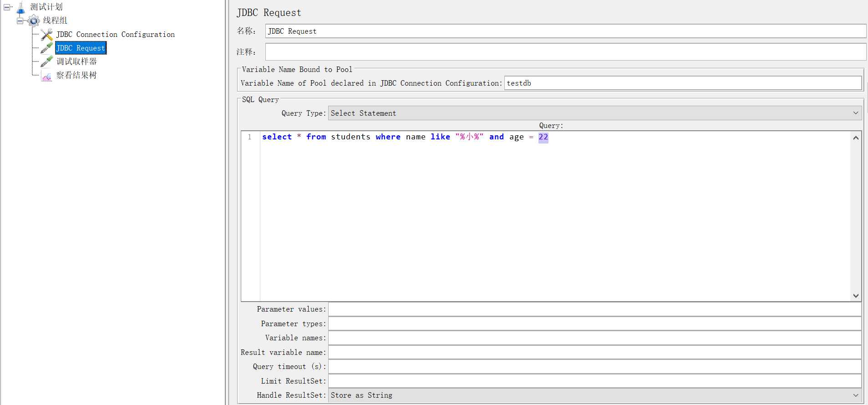Click the 注释 comment input field
Image resolution: width=868 pixels, height=405 pixels.
[x=565, y=51]
